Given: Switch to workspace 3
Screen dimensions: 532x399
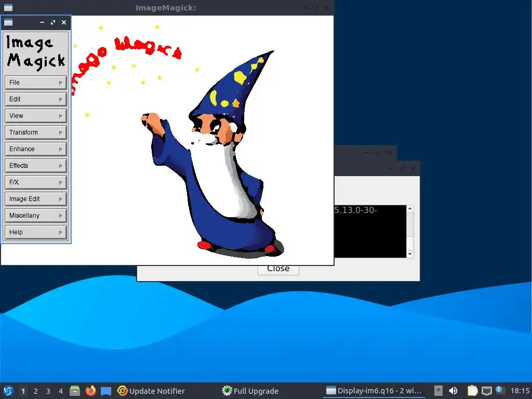Looking at the screenshot, I should tap(48, 391).
